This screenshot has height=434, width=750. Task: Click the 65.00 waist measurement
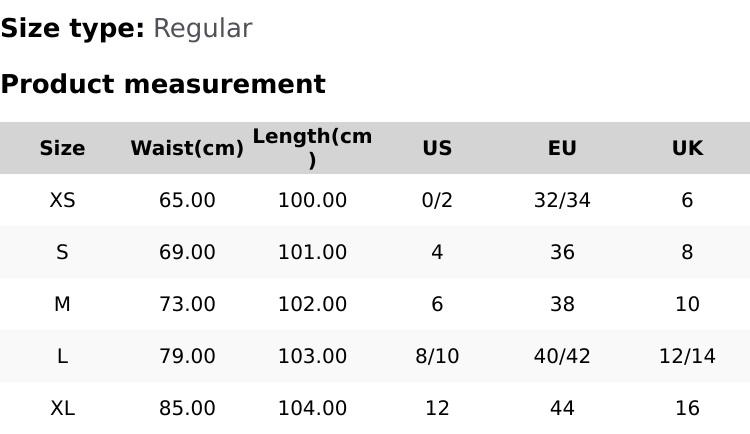click(x=187, y=201)
